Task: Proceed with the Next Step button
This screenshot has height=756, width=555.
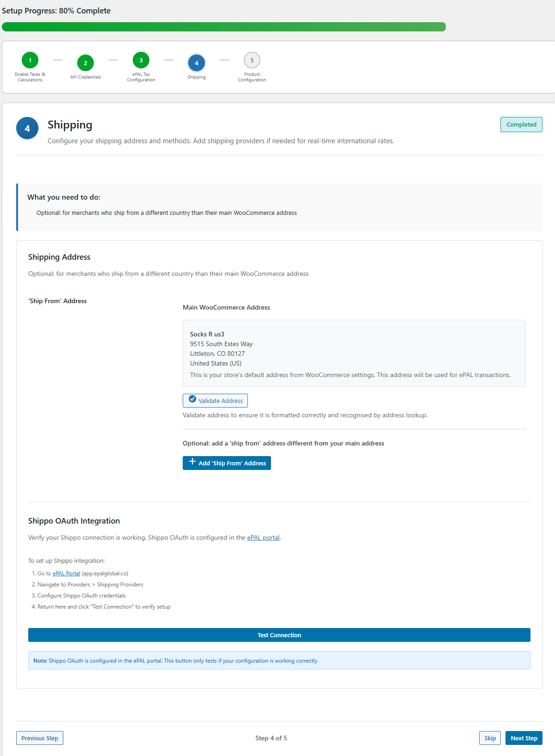Action: tap(524, 738)
